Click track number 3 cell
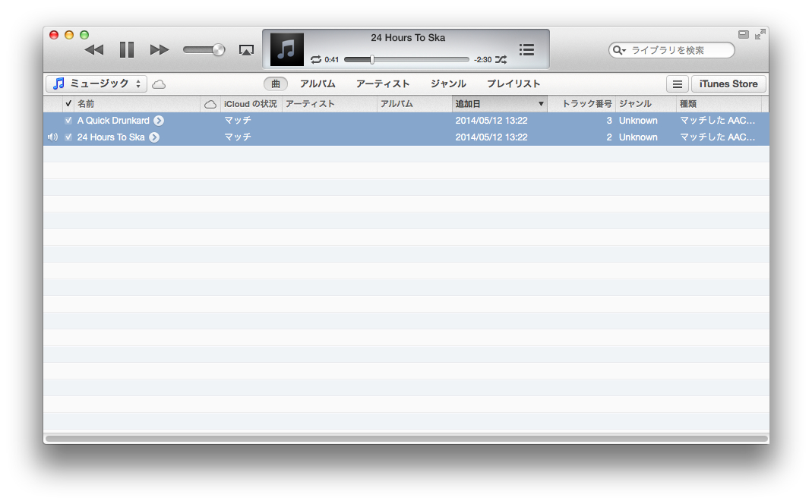Image resolution: width=812 pixels, height=504 pixels. point(609,121)
